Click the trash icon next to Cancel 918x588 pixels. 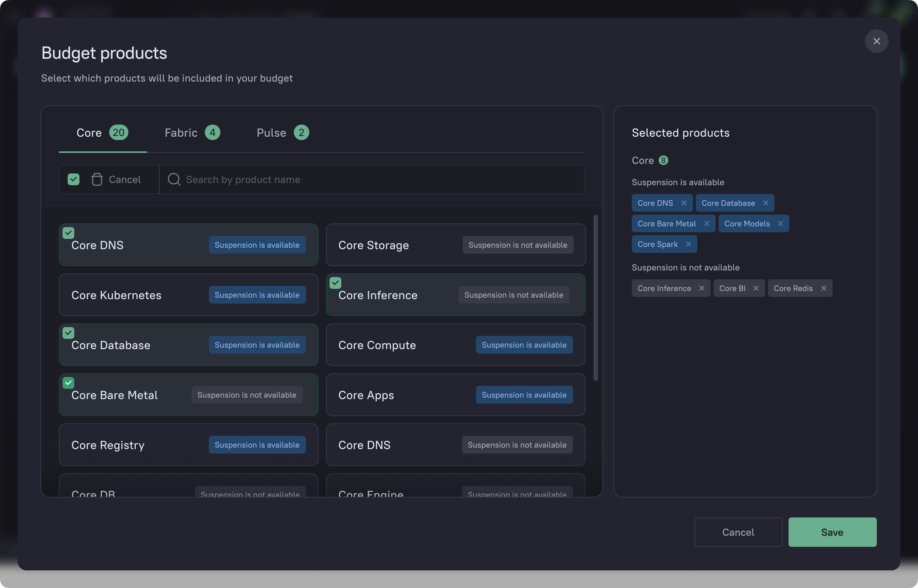pos(97,179)
